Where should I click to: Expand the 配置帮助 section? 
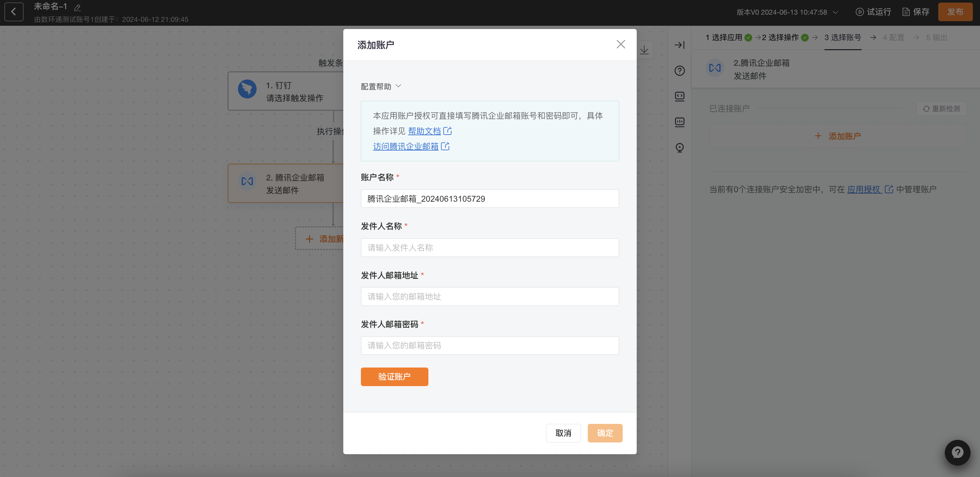pyautogui.click(x=381, y=87)
